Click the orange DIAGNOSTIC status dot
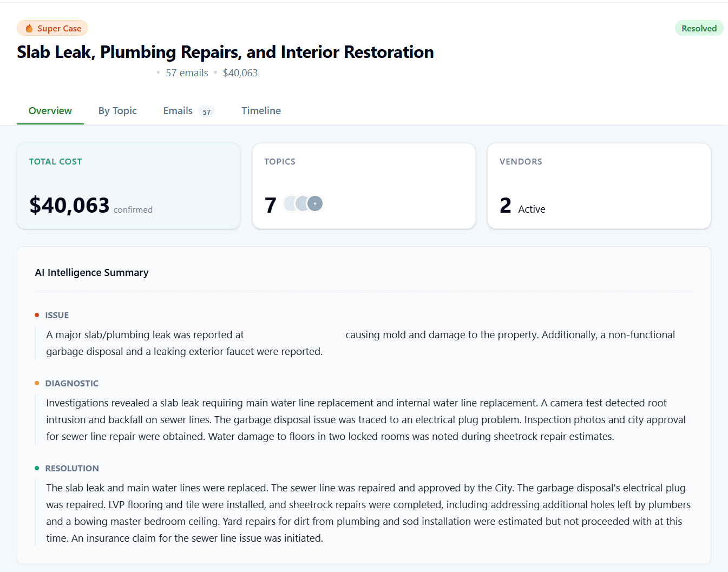Screen dimensions: 728x572 coord(36,383)
